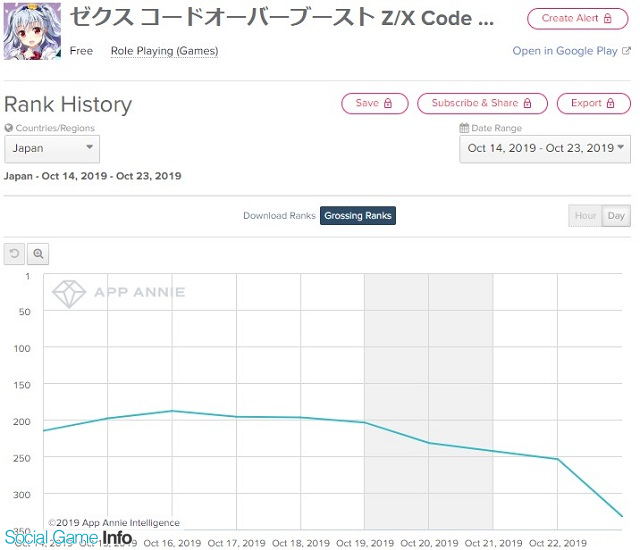The height and width of the screenshot is (550, 640).
Task: Click the Oct 22, 2019 axis label
Action: point(558,543)
